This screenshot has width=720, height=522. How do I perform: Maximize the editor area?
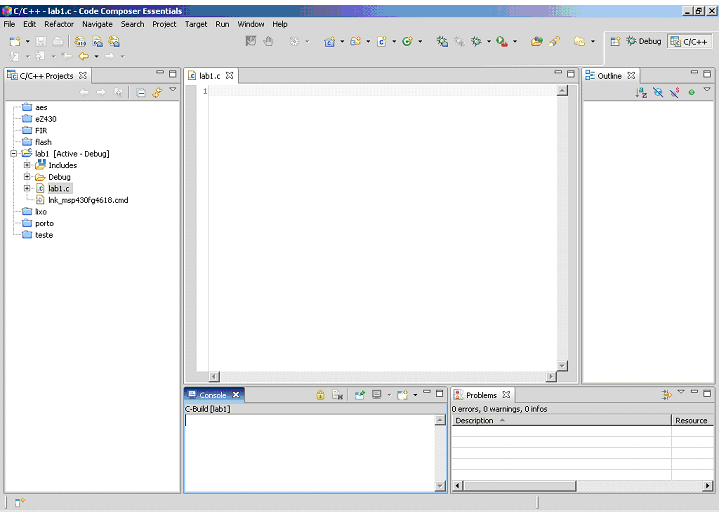pyautogui.click(x=571, y=74)
